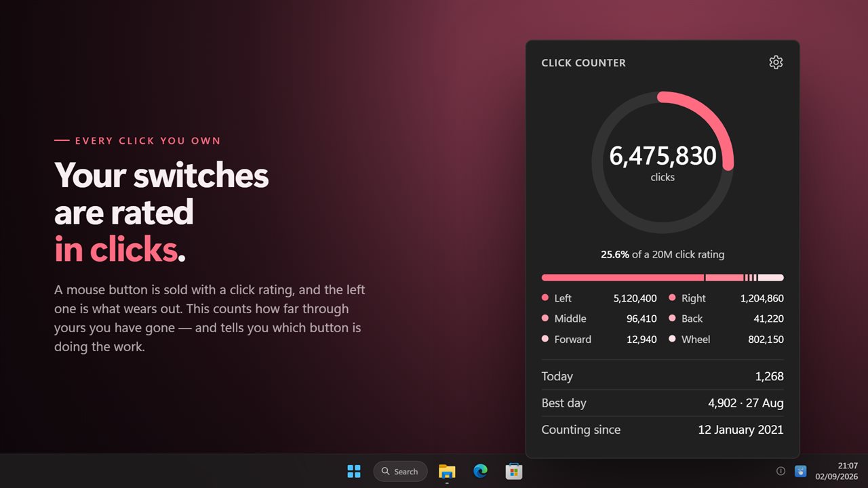The width and height of the screenshot is (868, 488).
Task: Open Microsoft Store from the taskbar
Action: click(x=513, y=471)
